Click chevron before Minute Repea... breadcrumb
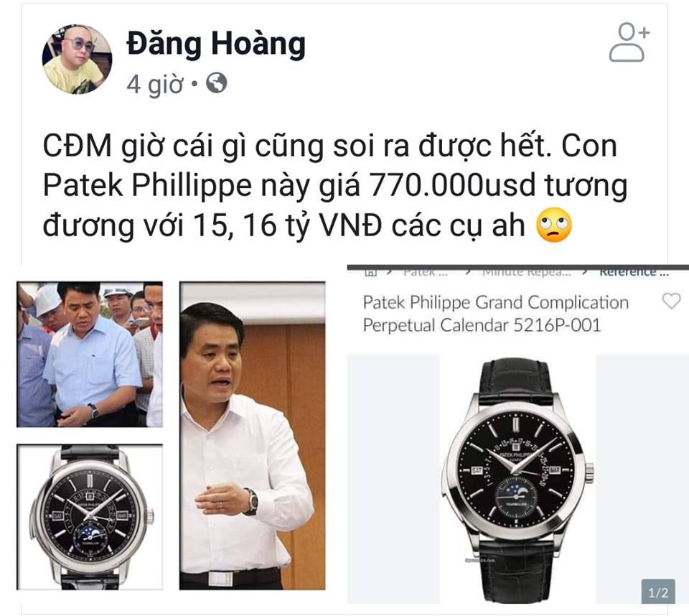This screenshot has width=689, height=616. [467, 272]
